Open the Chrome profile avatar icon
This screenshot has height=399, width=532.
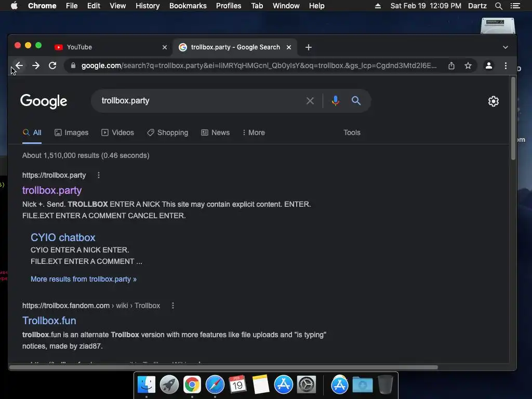[488, 65]
